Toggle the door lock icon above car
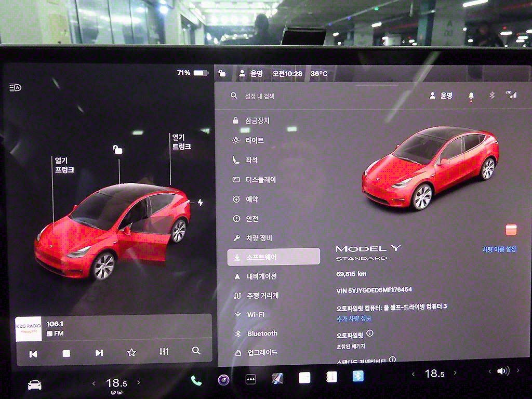Screen dimensions: 532x399 (118, 150)
